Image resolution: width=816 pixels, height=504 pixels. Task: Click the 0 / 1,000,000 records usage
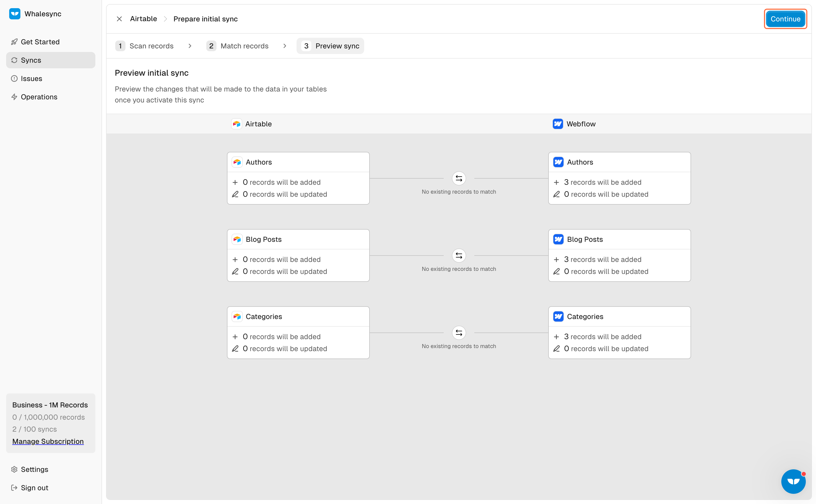(x=48, y=417)
